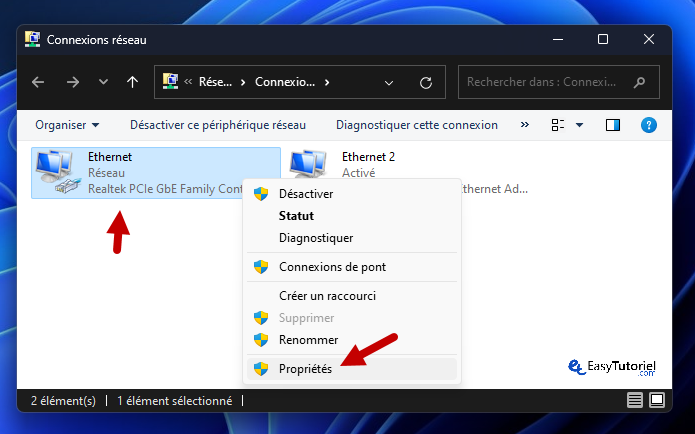Click the Realtek PCIe GbE adapter text
This screenshot has width=695, height=434.
pyautogui.click(x=165, y=189)
